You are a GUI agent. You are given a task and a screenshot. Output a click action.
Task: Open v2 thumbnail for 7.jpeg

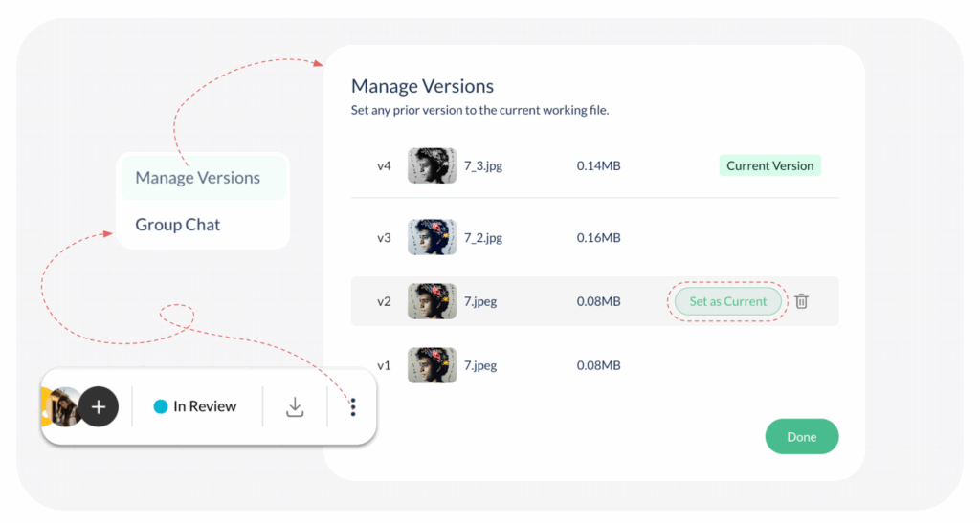coord(432,301)
